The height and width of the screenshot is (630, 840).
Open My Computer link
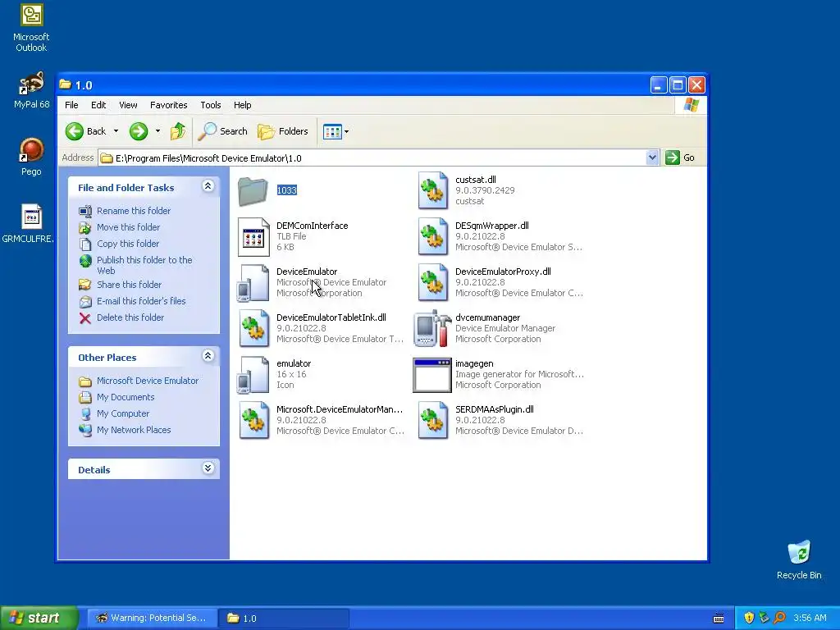[x=123, y=413]
